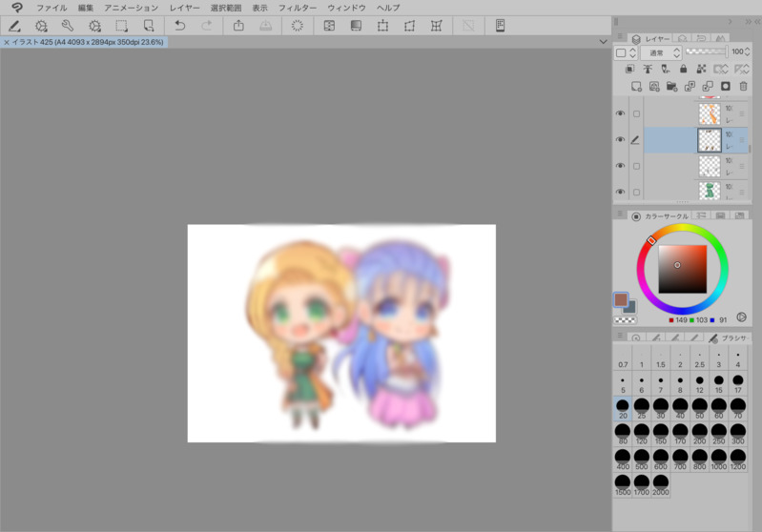Select brush size 0.7
The image size is (762, 532).
coord(623,358)
